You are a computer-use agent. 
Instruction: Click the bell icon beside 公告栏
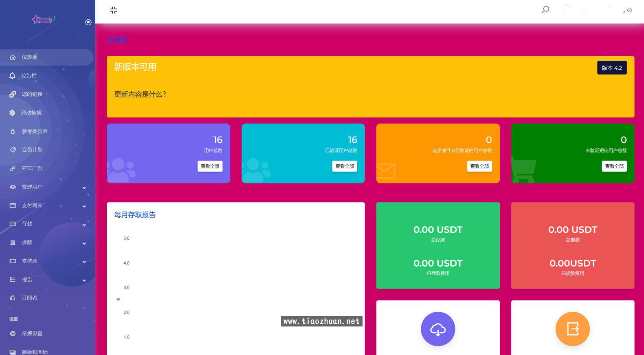pyautogui.click(x=13, y=76)
